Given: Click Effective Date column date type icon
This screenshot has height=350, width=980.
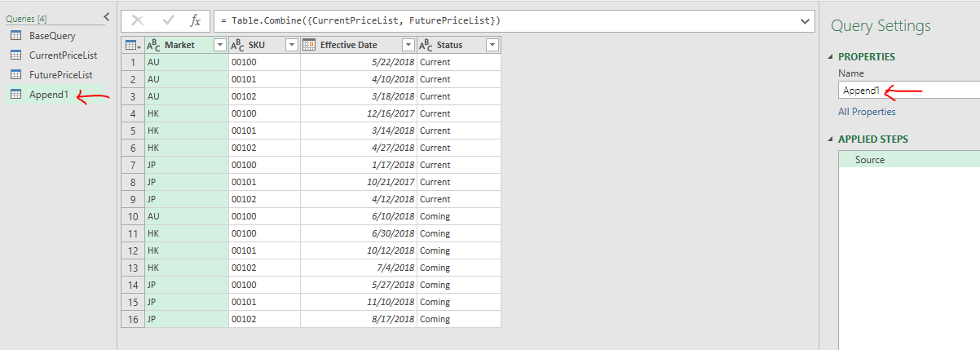Looking at the screenshot, I should coord(309,45).
